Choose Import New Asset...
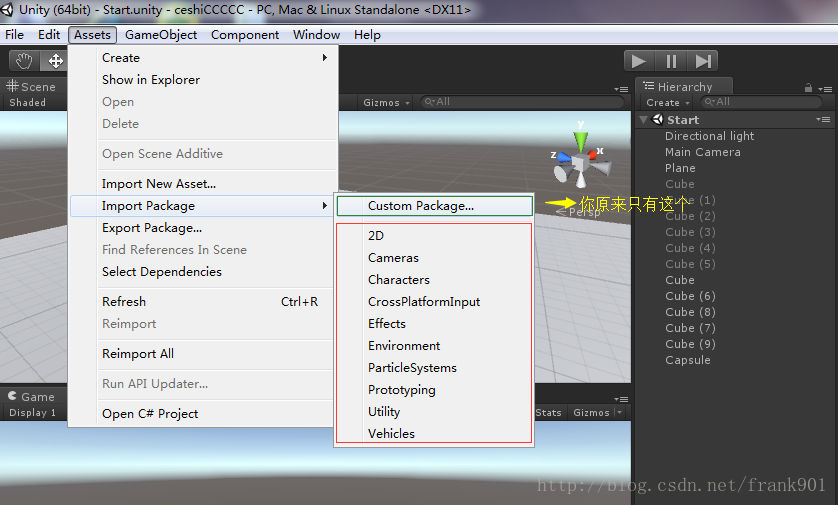This screenshot has width=838, height=505. [203, 184]
